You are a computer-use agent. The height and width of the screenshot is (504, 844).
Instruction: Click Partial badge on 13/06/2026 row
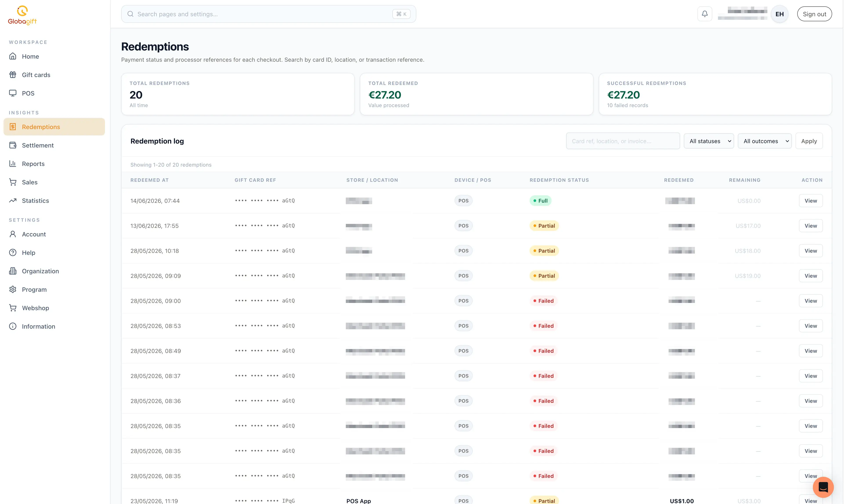tap(544, 226)
